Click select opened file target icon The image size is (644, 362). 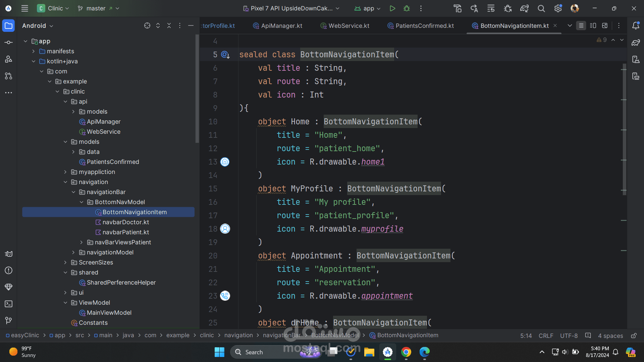(x=147, y=26)
